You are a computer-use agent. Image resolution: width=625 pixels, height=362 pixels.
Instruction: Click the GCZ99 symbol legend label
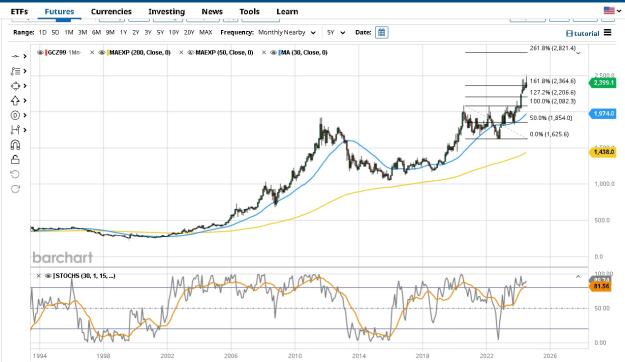(x=57, y=52)
